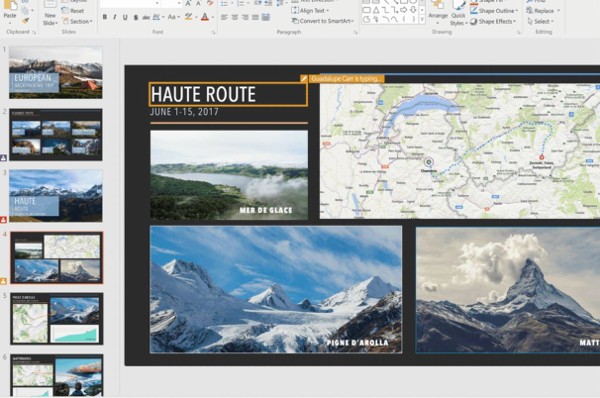Select the Format Painter brush icon
The width and height of the screenshot is (600, 398).
tap(25, 21)
